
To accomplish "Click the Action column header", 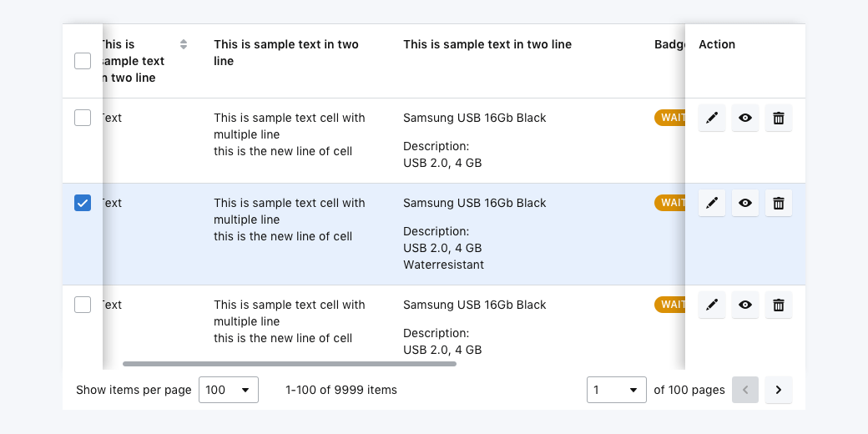I will [x=717, y=44].
